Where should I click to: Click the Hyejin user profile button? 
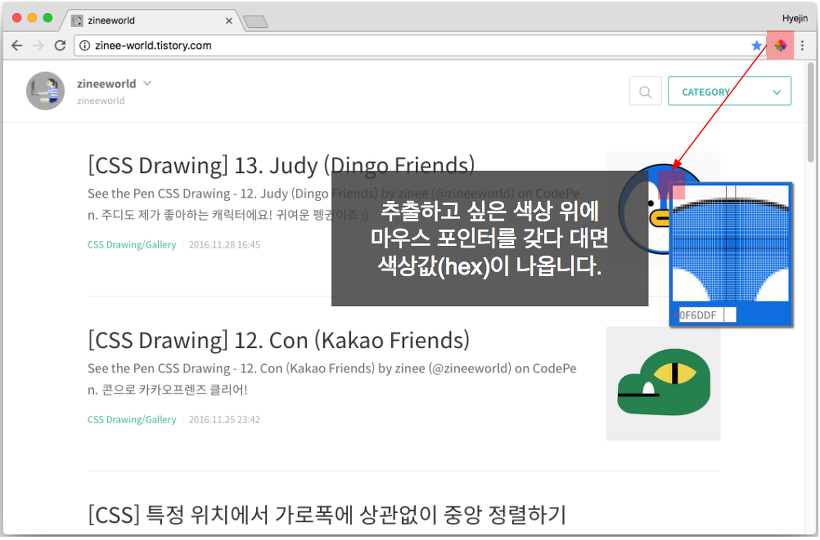tap(795, 18)
